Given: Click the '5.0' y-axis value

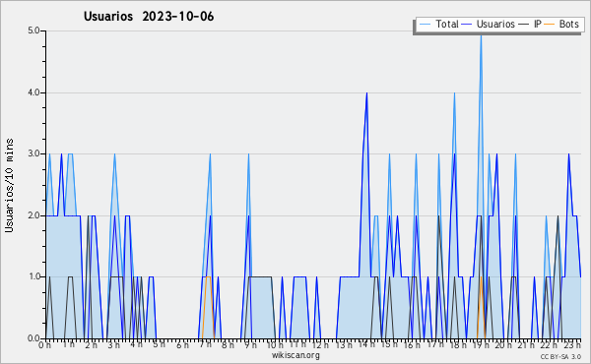Looking at the screenshot, I should click(x=33, y=30).
